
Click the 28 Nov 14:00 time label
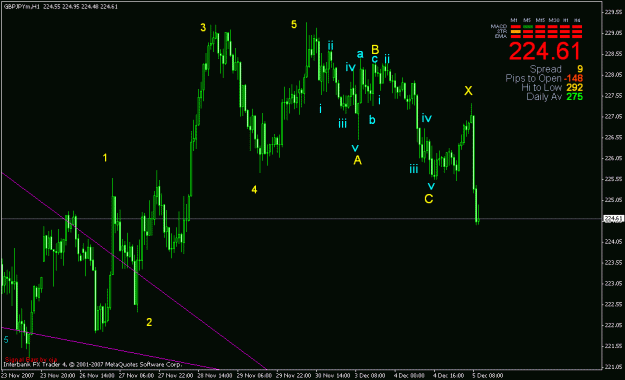215,376
